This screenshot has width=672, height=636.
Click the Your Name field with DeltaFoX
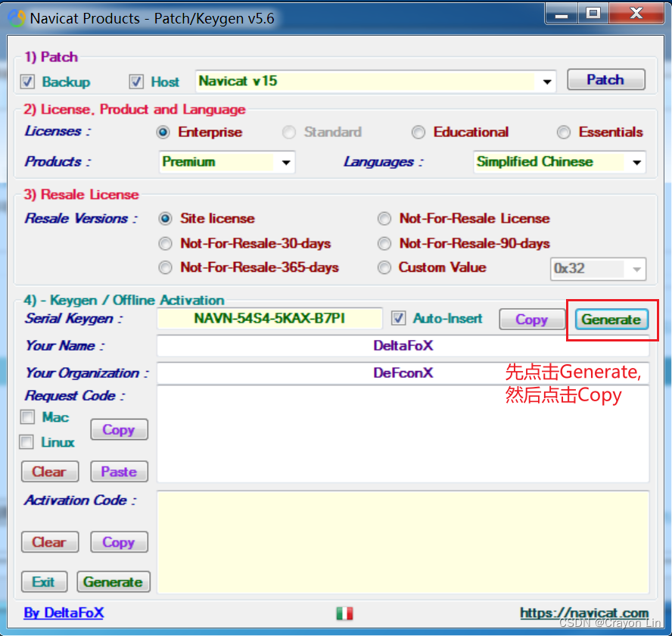(x=403, y=346)
